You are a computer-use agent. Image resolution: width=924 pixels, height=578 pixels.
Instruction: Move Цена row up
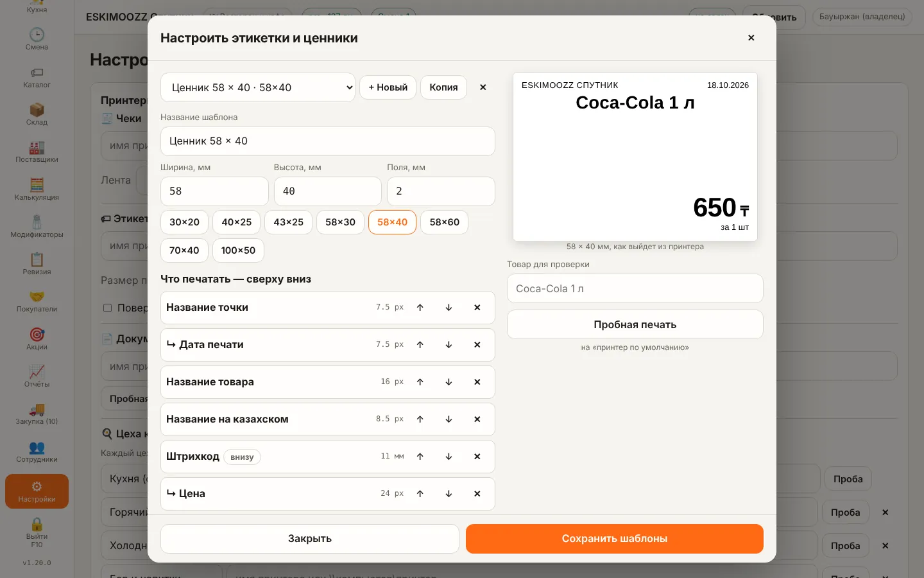(420, 494)
